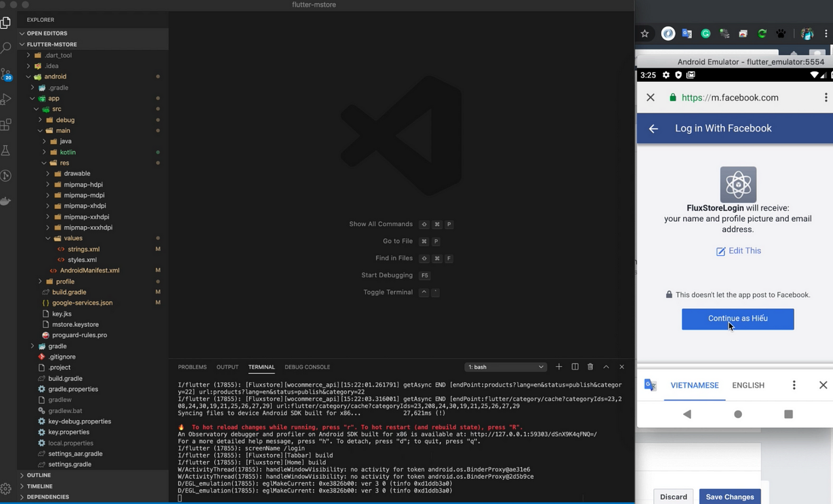Bookmark page with Chrome star icon
This screenshot has width=833, height=504.
644,34
